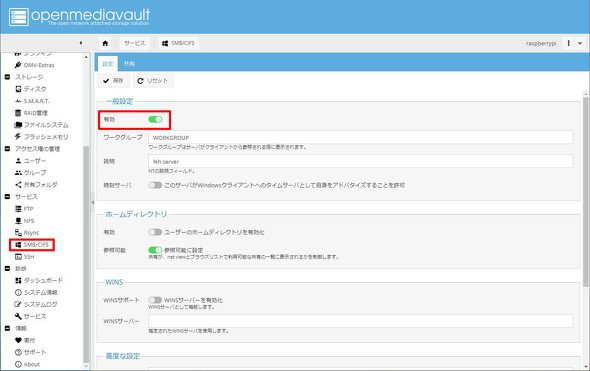Select the FTP service icon

click(18, 209)
